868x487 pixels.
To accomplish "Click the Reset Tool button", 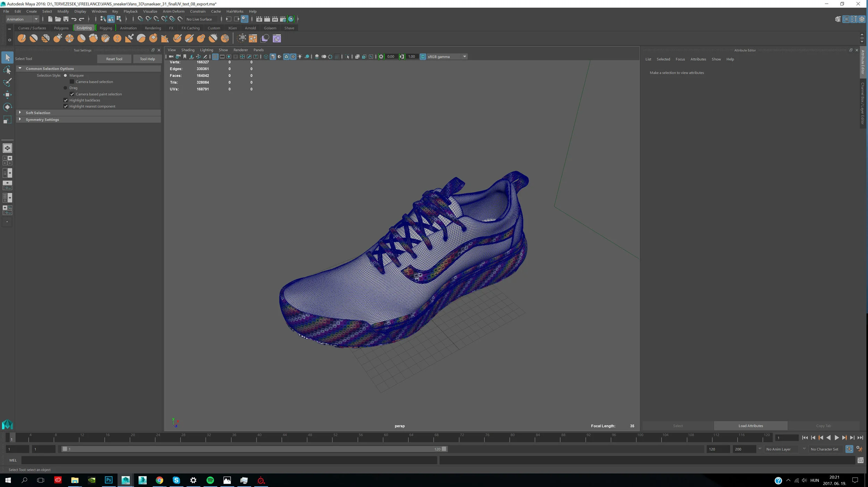I will (114, 59).
